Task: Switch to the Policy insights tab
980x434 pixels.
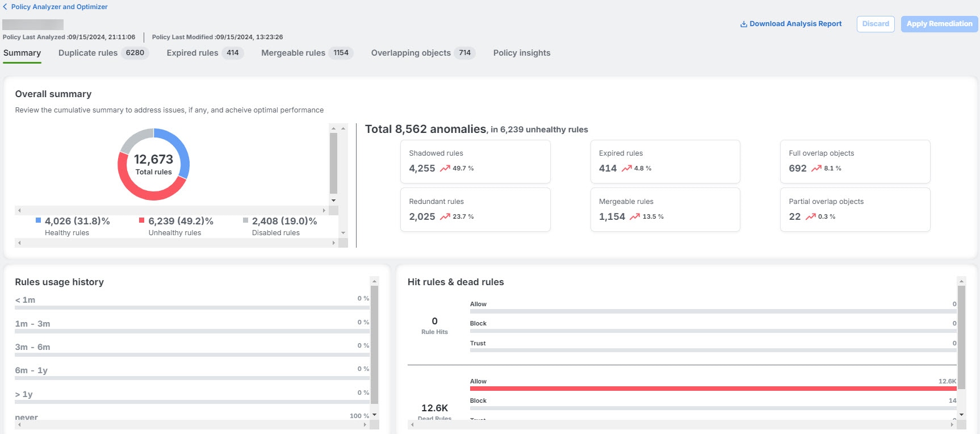Action: pyautogui.click(x=522, y=53)
